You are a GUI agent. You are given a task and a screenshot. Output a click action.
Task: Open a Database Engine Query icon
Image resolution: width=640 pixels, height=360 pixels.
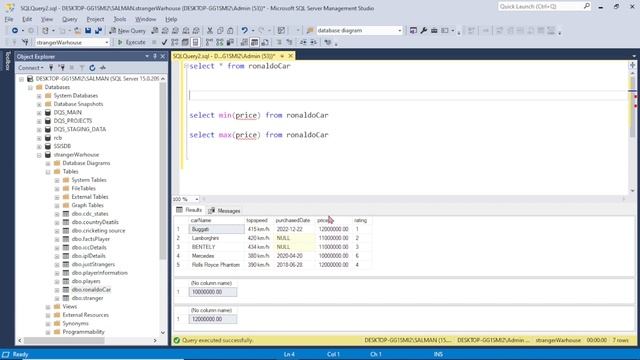[x=155, y=31]
